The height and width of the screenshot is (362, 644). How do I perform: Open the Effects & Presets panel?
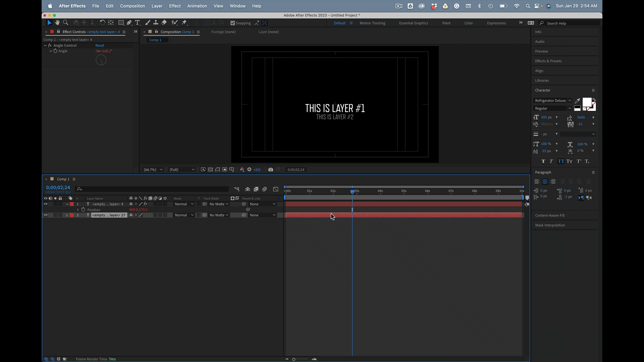548,61
